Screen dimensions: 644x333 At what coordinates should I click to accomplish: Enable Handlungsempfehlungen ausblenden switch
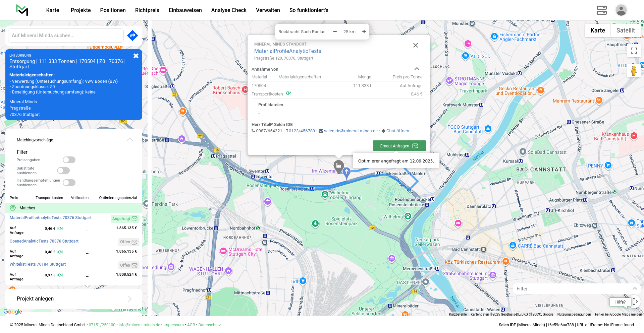(69, 183)
